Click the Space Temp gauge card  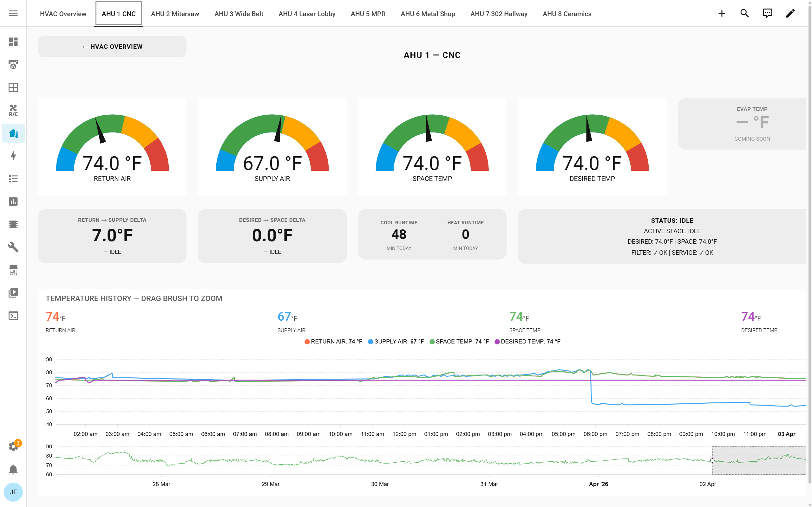point(432,147)
